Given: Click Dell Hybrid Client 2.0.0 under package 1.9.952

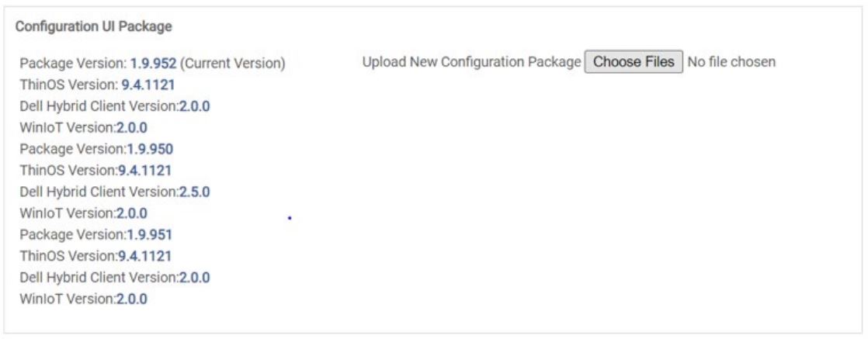Looking at the screenshot, I should (x=194, y=106).
